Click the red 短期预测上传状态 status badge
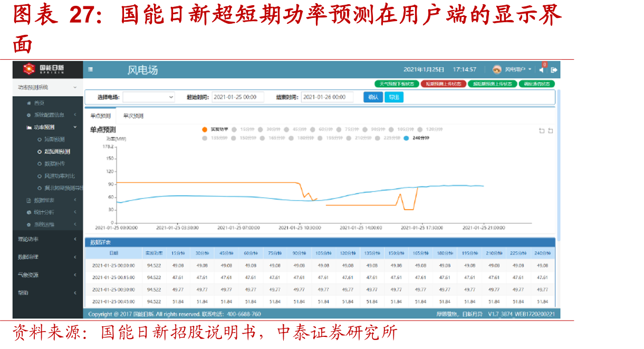Image resolution: width=644 pixels, height=349 pixels. [444, 84]
